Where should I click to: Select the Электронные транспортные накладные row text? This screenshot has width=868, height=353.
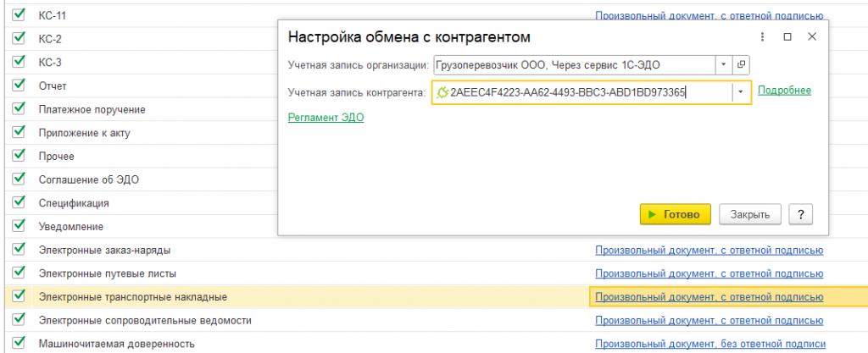(133, 297)
